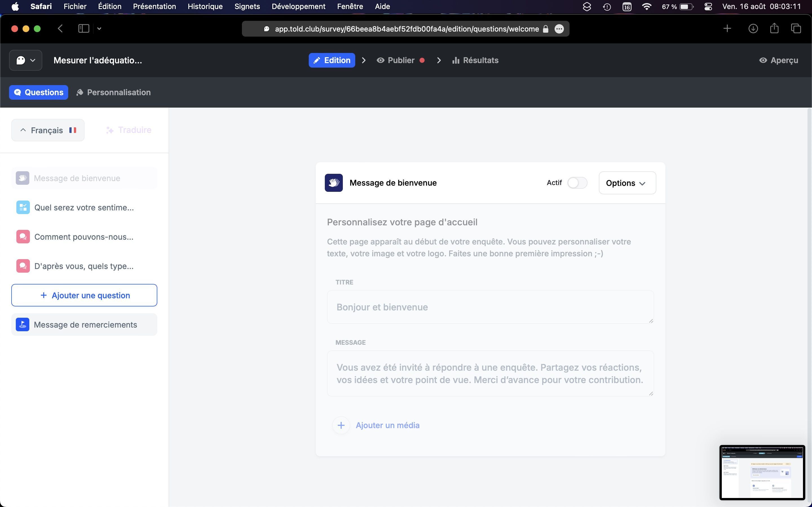Screen dimensions: 812x507
Task: Click the MESSAGE text area field
Action: (x=490, y=373)
